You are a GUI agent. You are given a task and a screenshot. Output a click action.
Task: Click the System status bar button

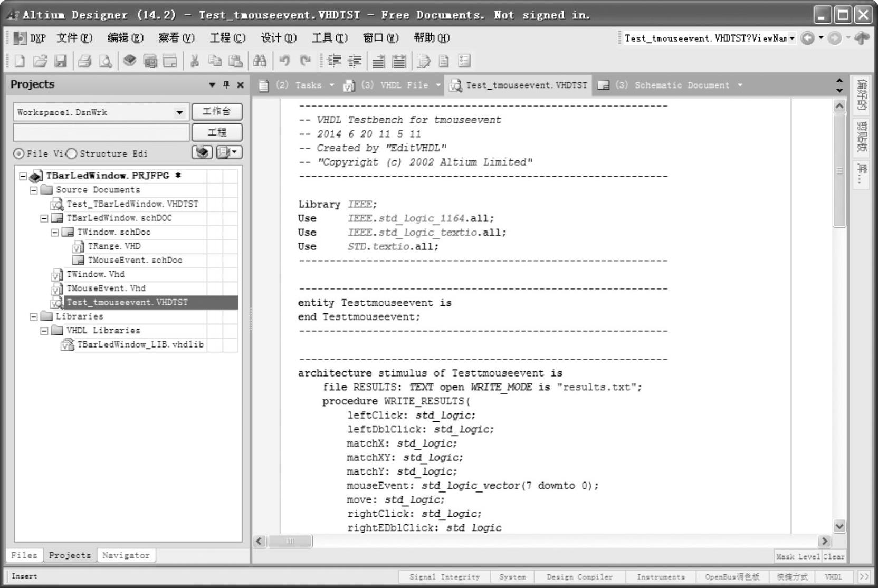click(x=512, y=577)
